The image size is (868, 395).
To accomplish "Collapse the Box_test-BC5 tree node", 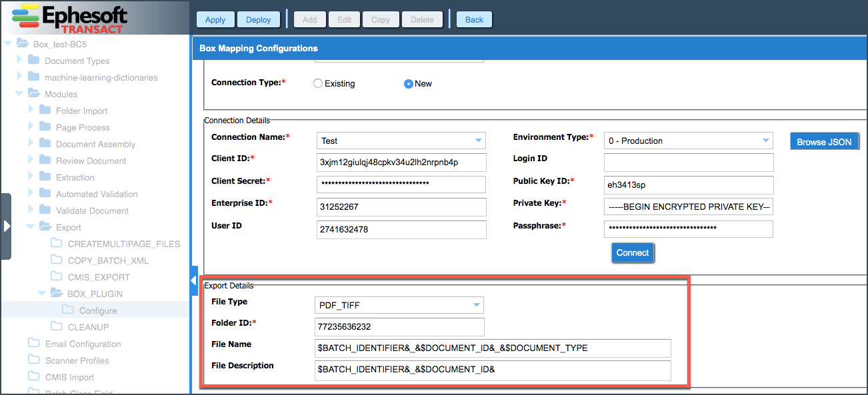I will pyautogui.click(x=9, y=44).
